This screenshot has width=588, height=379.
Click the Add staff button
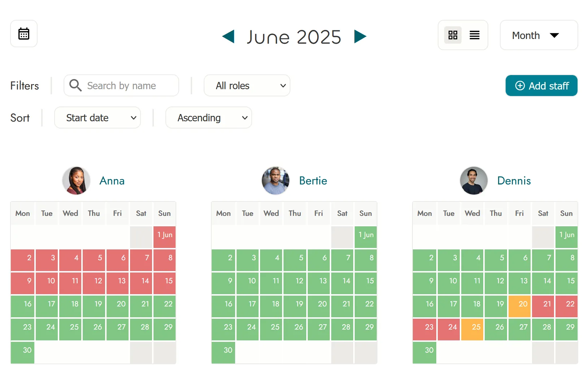(541, 86)
